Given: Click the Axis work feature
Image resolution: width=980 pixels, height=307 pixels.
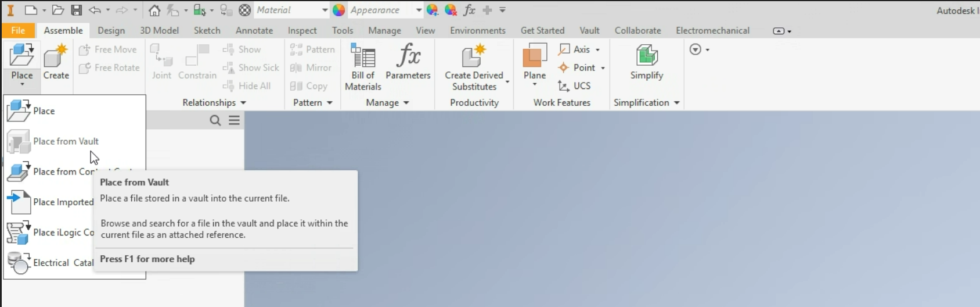Looking at the screenshot, I should 574,49.
